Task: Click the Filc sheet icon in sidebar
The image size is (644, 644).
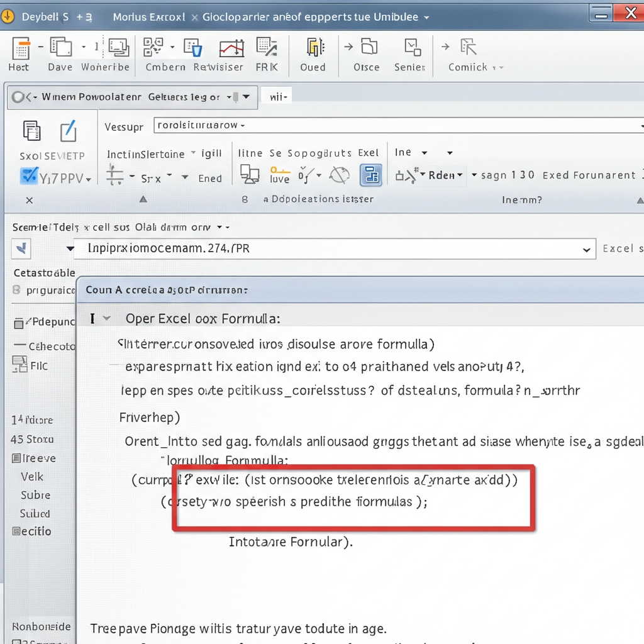Action: pyautogui.click(x=19, y=364)
